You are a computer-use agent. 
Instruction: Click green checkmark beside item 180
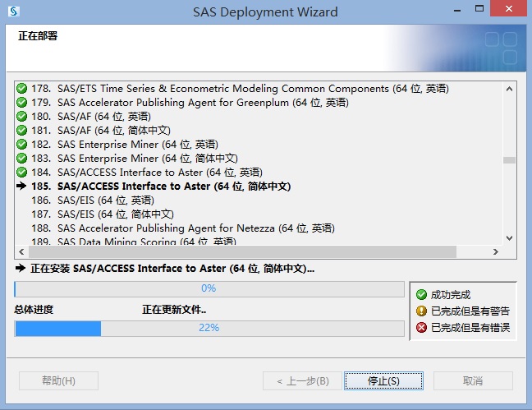(x=21, y=116)
